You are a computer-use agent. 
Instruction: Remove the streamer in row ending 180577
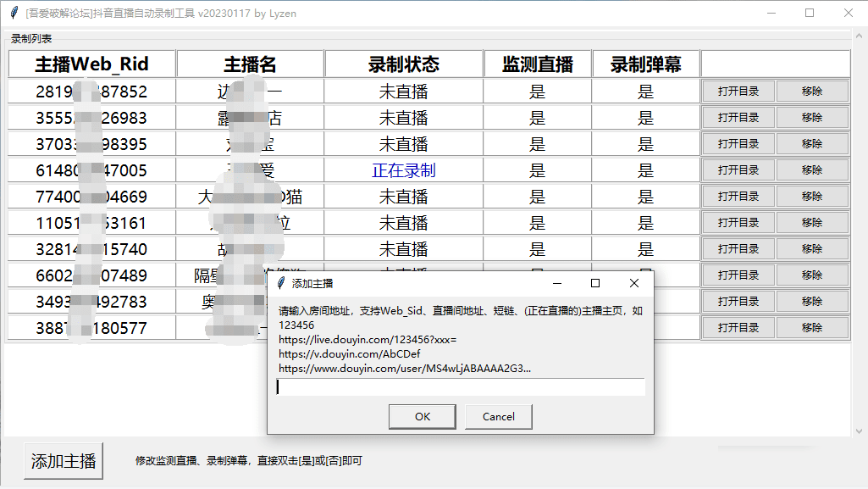point(811,328)
